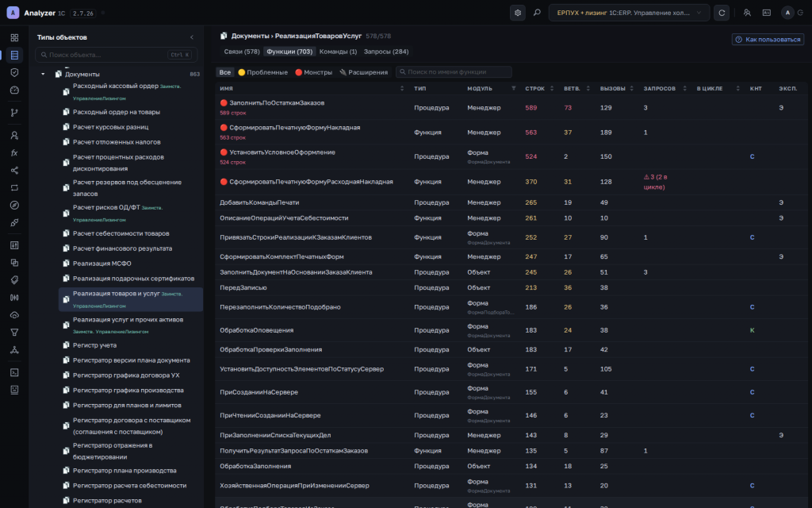Open the 'Запросы (284)' tab

click(386, 52)
